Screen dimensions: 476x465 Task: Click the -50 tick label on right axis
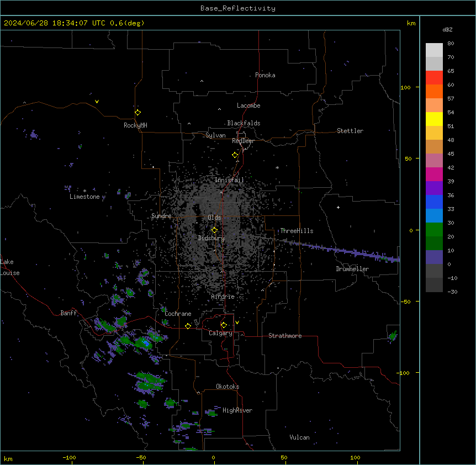point(405,302)
